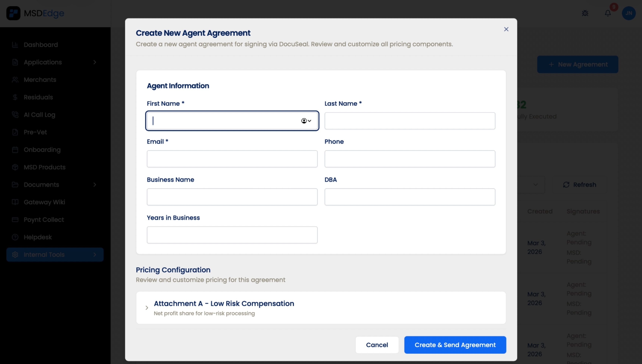Click Create & Send Agreement
Viewport: 642px width, 364px height.
pos(455,345)
